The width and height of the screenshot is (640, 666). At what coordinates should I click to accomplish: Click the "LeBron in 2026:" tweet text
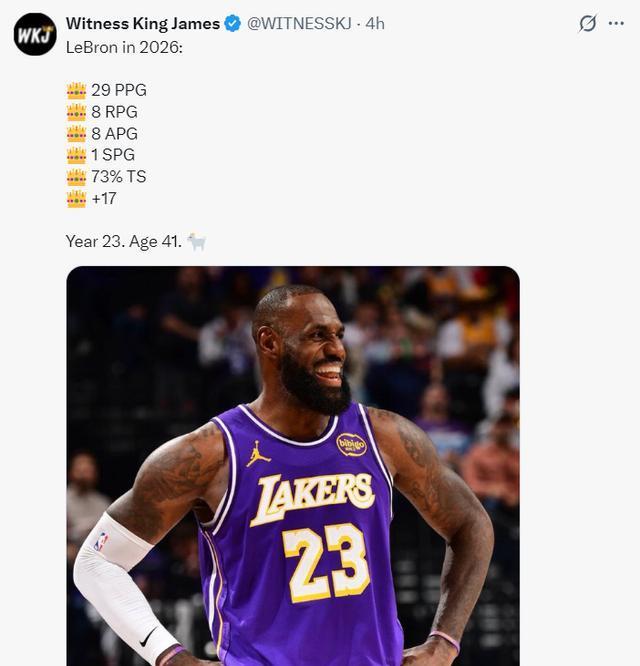[124, 46]
